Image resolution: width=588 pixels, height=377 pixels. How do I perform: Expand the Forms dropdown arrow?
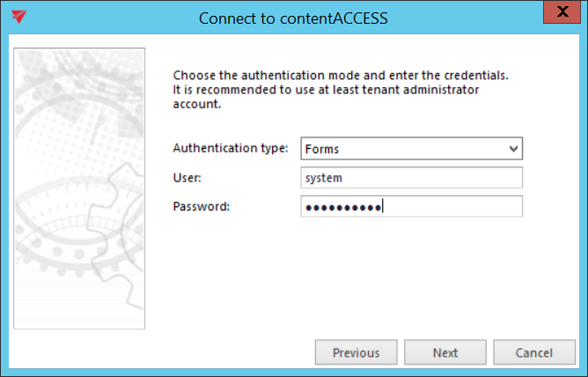[x=514, y=149]
